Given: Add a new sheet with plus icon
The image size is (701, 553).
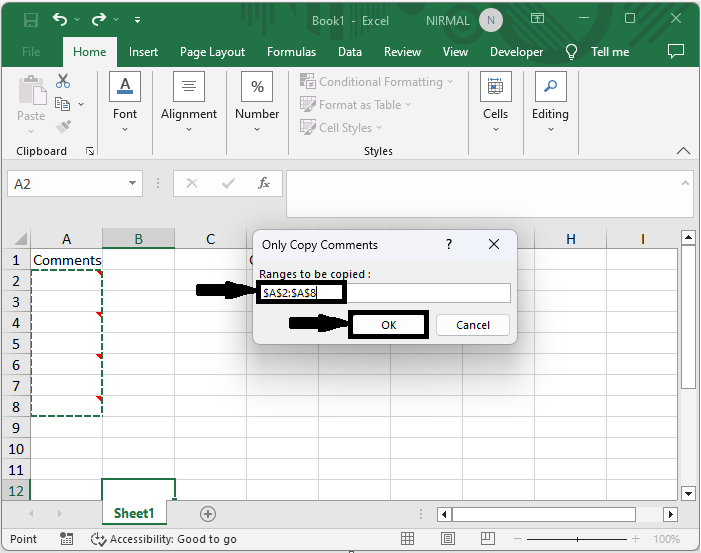Looking at the screenshot, I should [207, 514].
